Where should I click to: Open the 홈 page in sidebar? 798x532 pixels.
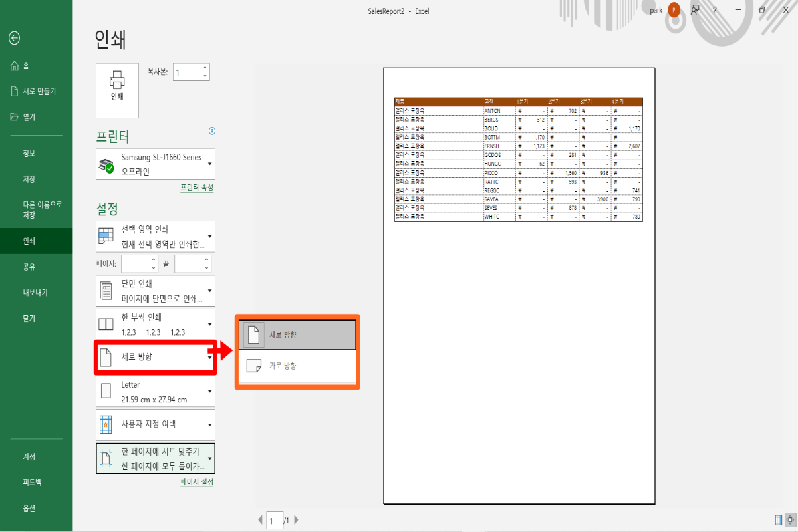(36, 65)
